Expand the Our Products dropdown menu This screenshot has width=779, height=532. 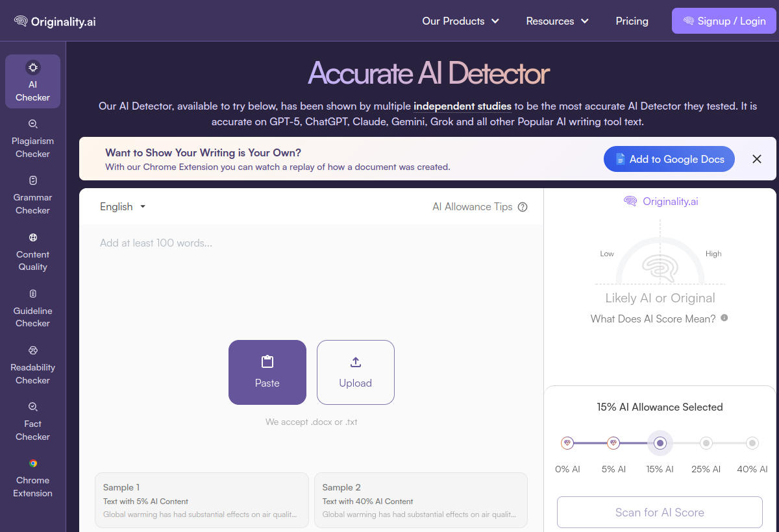click(461, 21)
